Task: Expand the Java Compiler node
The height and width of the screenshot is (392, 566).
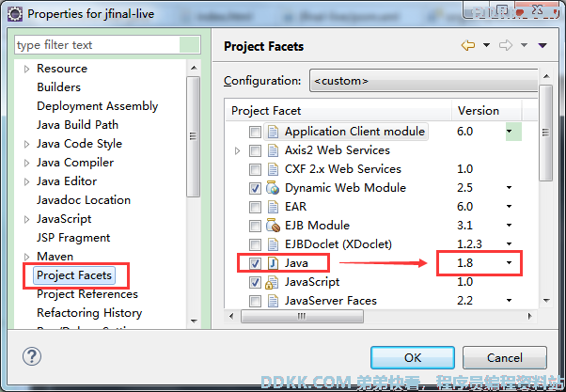Action: click(26, 163)
